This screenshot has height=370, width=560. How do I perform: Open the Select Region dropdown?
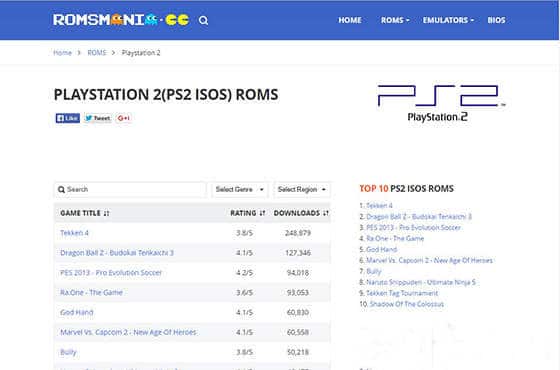pos(302,190)
